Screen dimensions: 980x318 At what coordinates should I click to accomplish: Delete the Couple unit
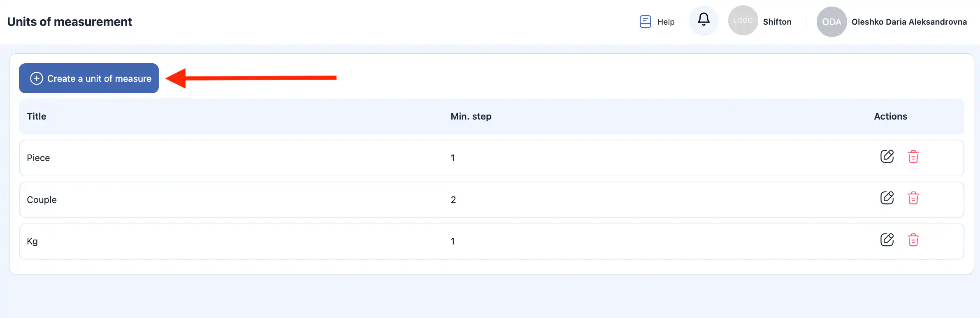tap(913, 198)
